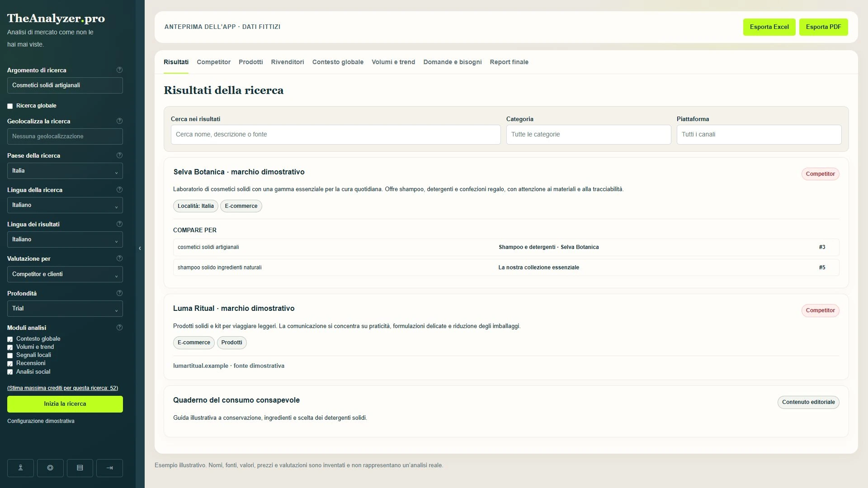Open the Stima massima crediti link
Viewport: 868px width, 488px height.
point(63,388)
